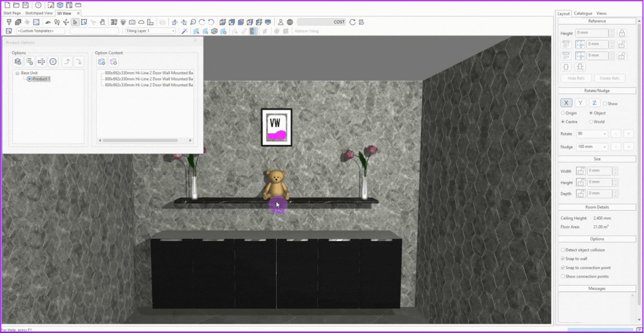644x333 pixels.
Task: Select the World radio button
Action: 591,122
